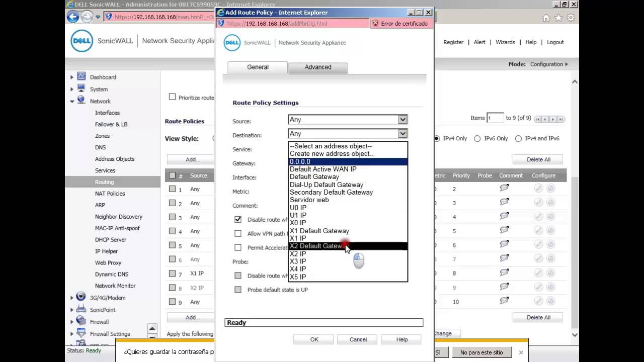Open the DHCP Server menu item
This screenshot has width=644, height=362.
[x=111, y=240]
